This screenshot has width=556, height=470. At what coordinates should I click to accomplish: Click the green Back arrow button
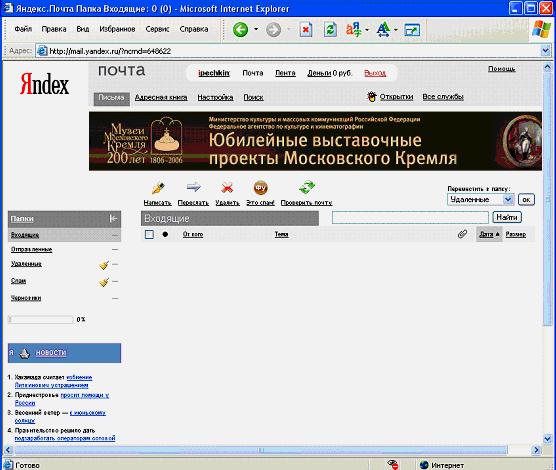tap(240, 29)
